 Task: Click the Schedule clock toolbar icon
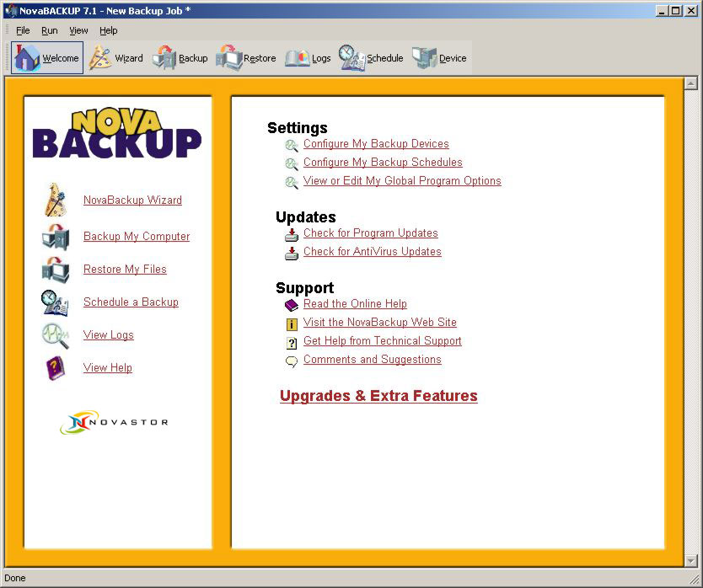351,58
